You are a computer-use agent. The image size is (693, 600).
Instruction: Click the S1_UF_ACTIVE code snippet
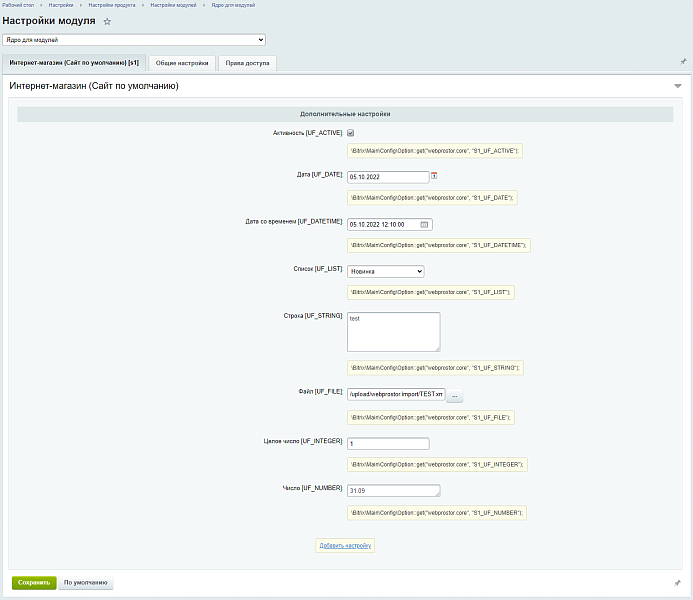pyautogui.click(x=435, y=151)
